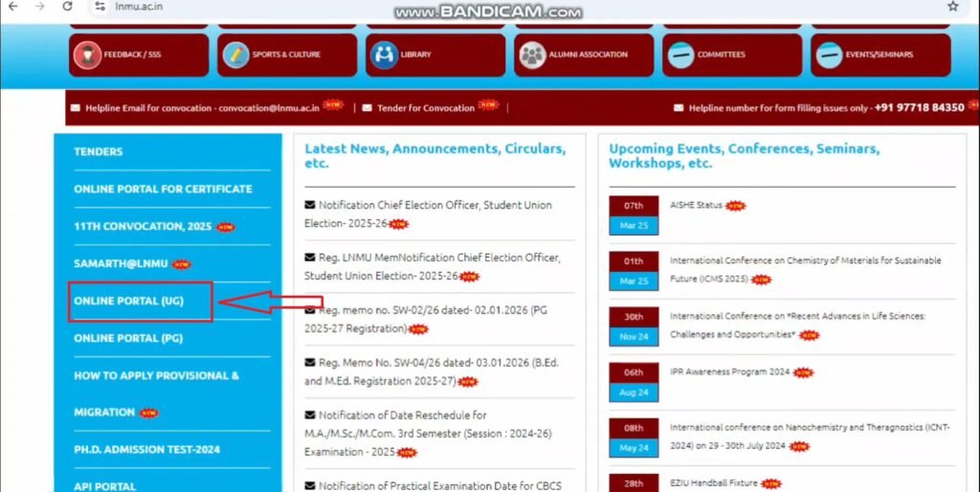Click the helpline number for form filling text

coord(826,108)
